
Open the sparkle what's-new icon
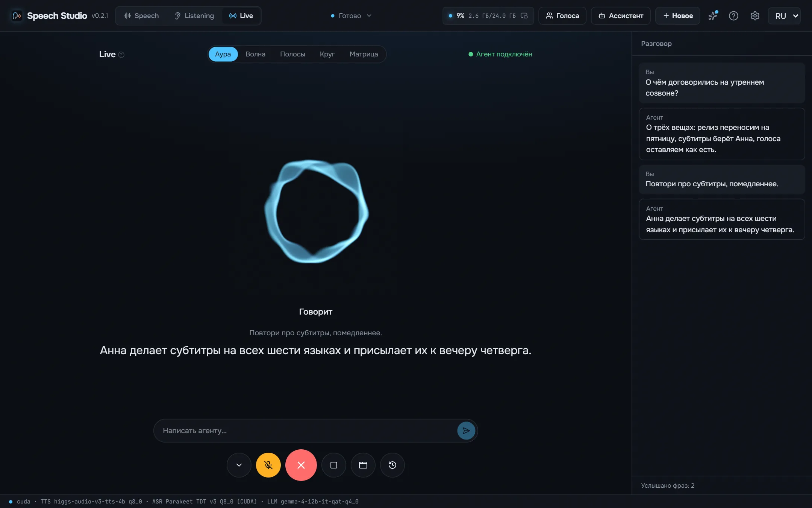pyautogui.click(x=713, y=16)
